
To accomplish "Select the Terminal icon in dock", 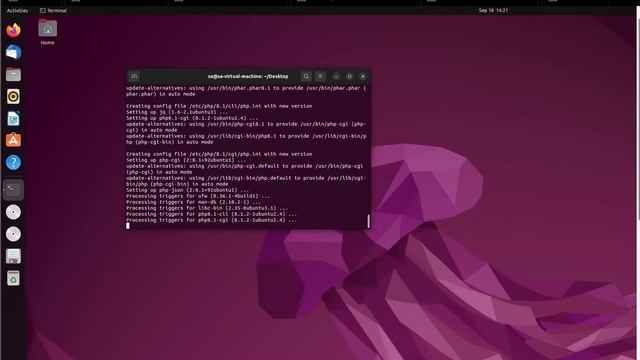I will 13,190.
